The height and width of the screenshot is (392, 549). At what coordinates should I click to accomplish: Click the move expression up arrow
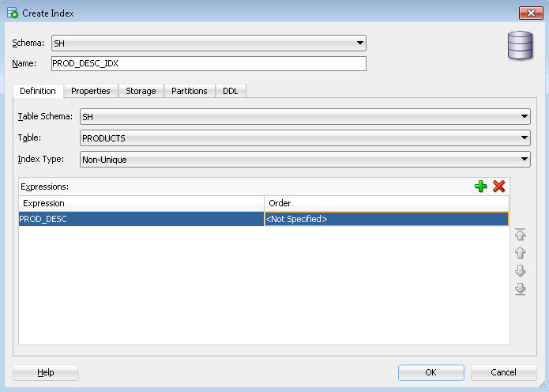(520, 253)
